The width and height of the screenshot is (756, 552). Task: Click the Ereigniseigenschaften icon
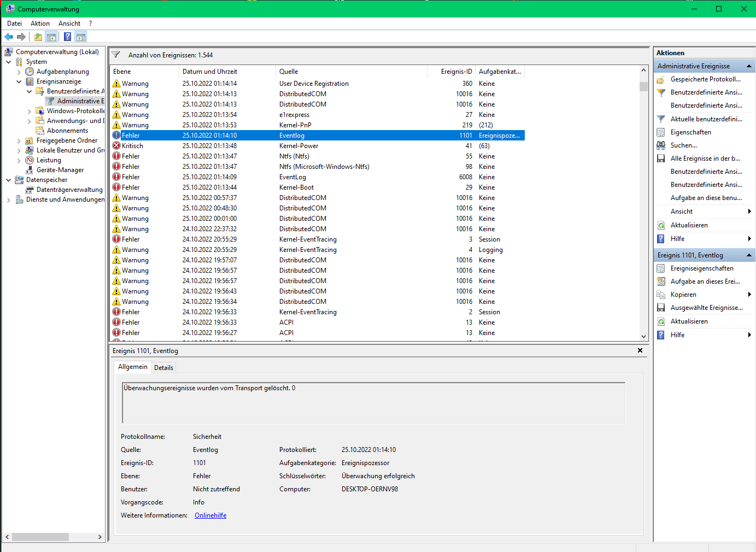(661, 268)
